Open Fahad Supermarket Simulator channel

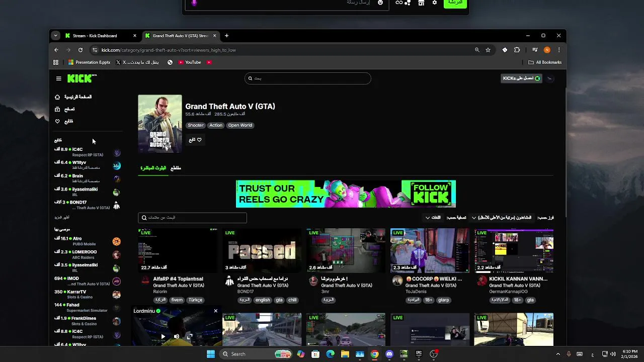(88, 308)
